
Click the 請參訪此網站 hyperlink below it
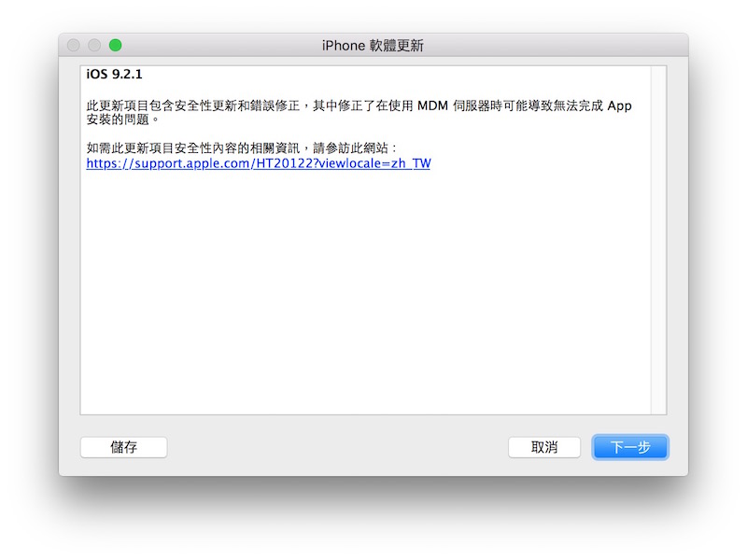pos(258,163)
